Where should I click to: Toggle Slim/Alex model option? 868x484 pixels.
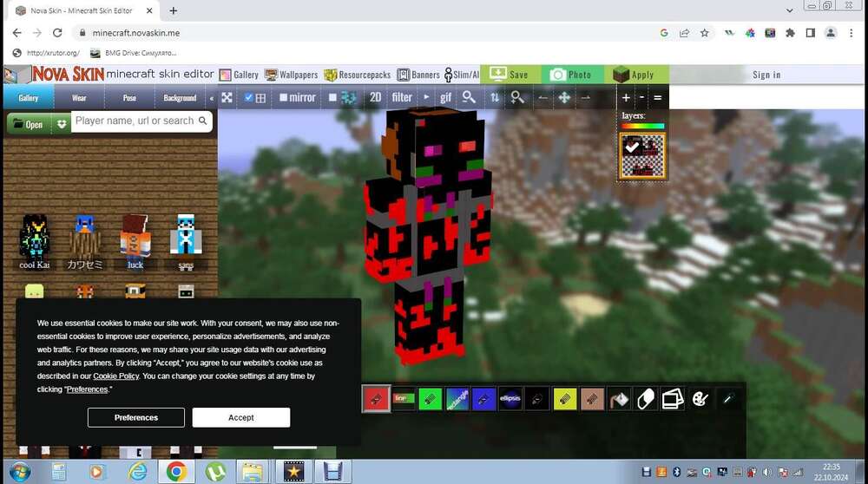tap(462, 75)
